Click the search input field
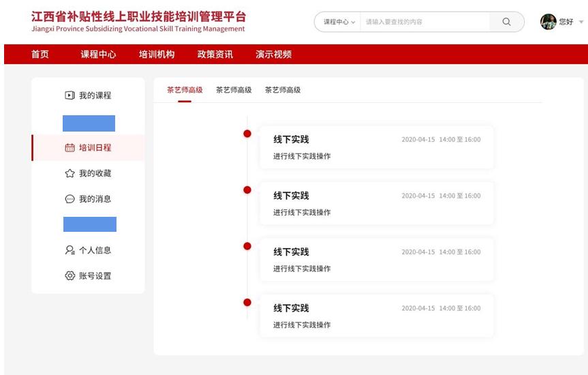The width and height of the screenshot is (588, 375). click(425, 22)
